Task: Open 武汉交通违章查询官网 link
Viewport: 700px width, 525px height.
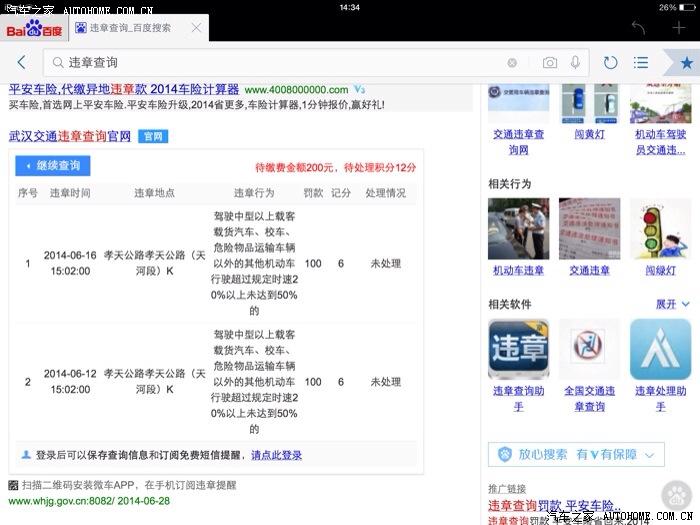Action: 70,136
